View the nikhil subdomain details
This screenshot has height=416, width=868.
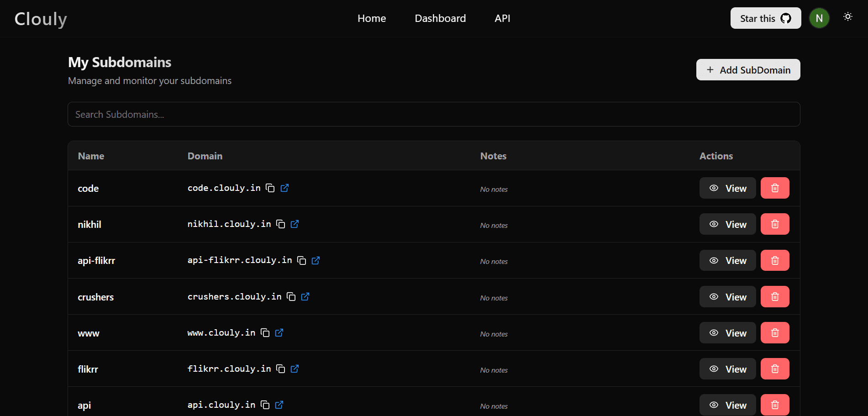click(x=727, y=224)
